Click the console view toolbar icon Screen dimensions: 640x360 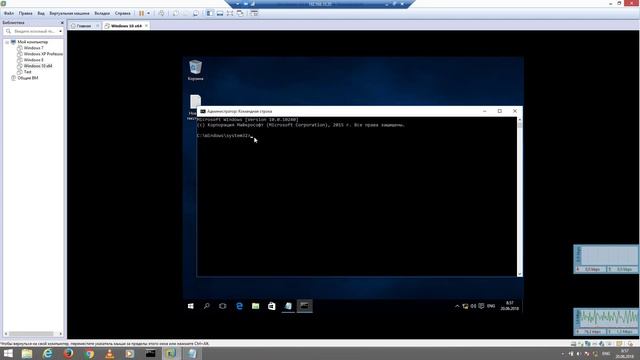point(254,13)
